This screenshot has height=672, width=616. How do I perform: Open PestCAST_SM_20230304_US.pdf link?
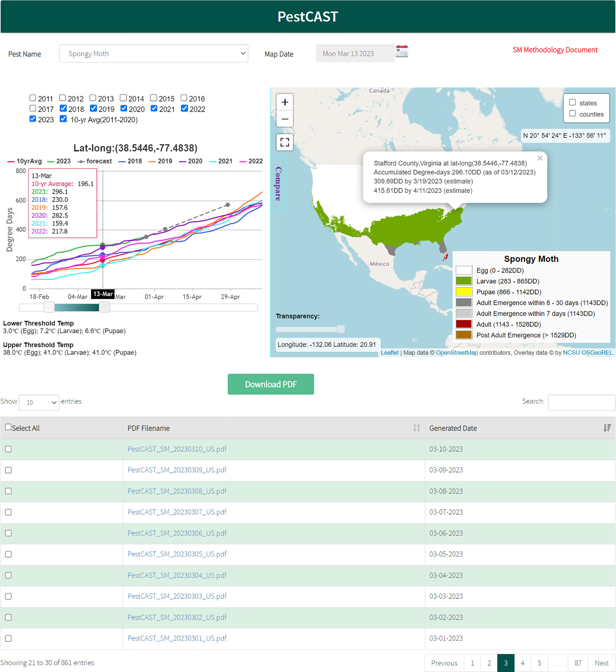coord(177,575)
